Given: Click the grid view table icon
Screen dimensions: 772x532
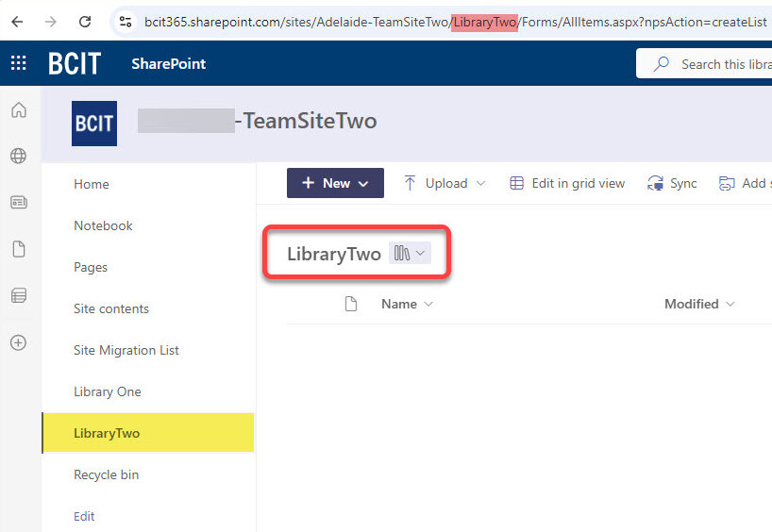Looking at the screenshot, I should tap(516, 184).
